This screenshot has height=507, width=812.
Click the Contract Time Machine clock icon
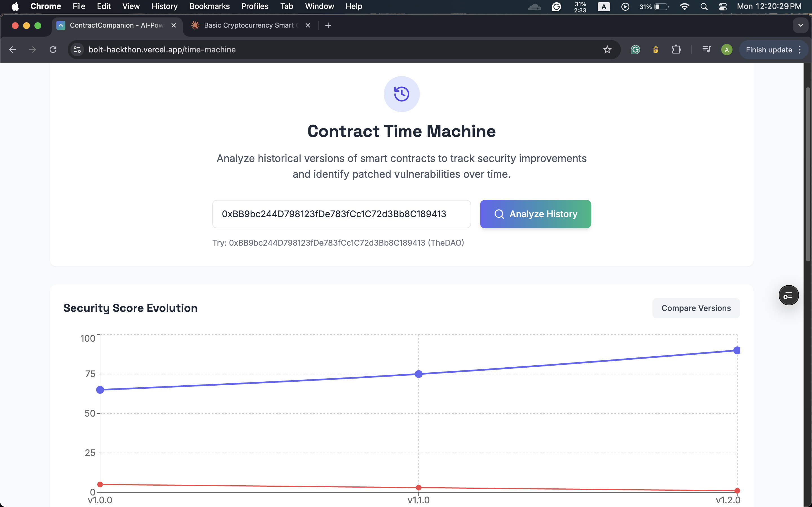pos(401,94)
